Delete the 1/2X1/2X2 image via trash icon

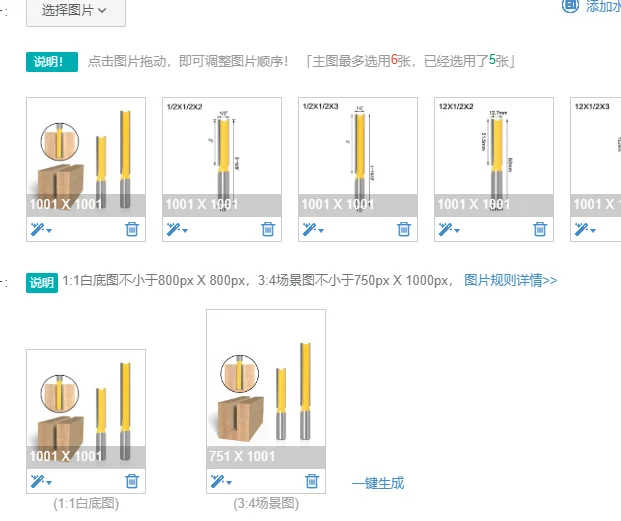(x=268, y=229)
